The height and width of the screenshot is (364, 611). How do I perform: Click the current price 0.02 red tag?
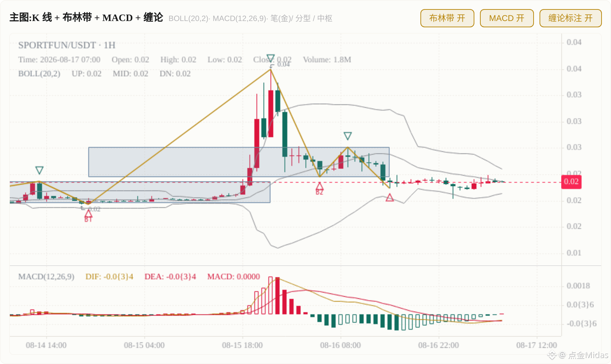click(571, 182)
